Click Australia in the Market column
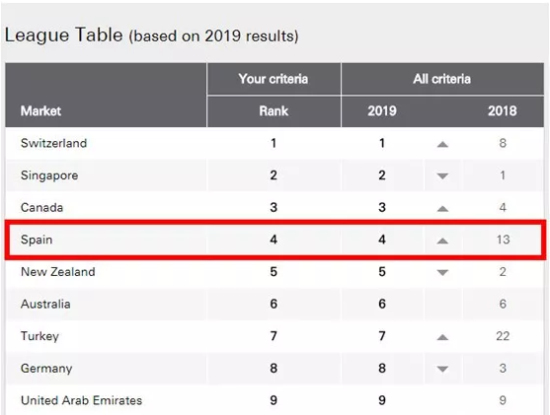Viewport: 550px width, 415px height. click(x=46, y=304)
